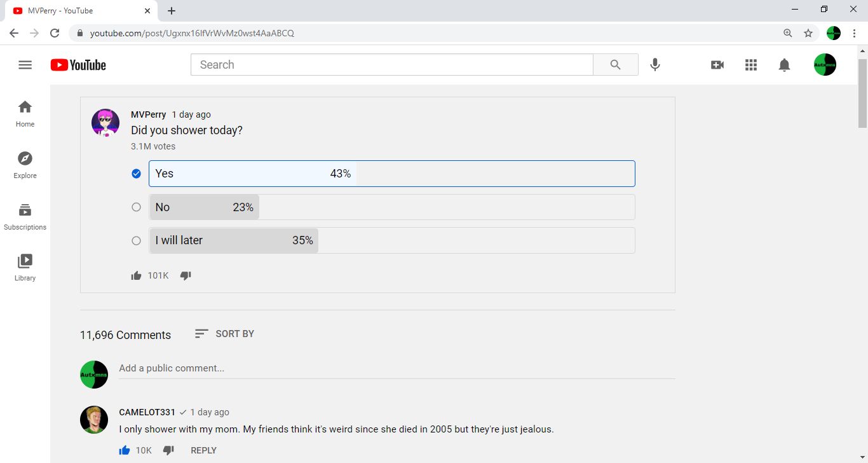Click the Add a public comment field
The height and width of the screenshot is (463, 868).
coord(397,368)
